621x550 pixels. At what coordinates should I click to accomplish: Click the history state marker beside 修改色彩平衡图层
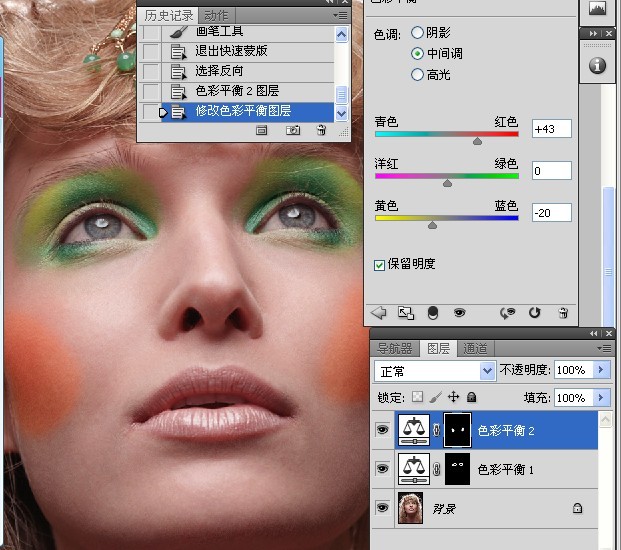162,112
